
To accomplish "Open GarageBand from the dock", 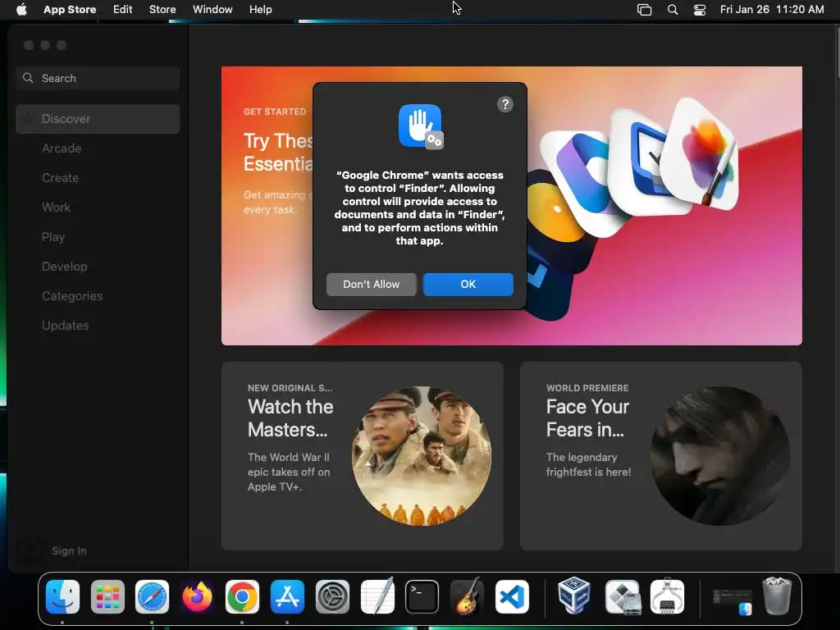I will pyautogui.click(x=467, y=596).
